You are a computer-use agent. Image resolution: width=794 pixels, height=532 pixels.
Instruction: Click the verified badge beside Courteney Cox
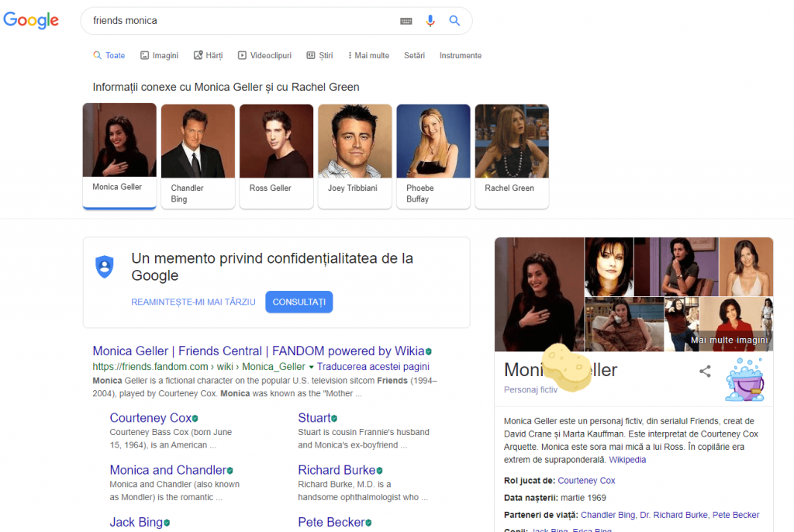click(195, 419)
